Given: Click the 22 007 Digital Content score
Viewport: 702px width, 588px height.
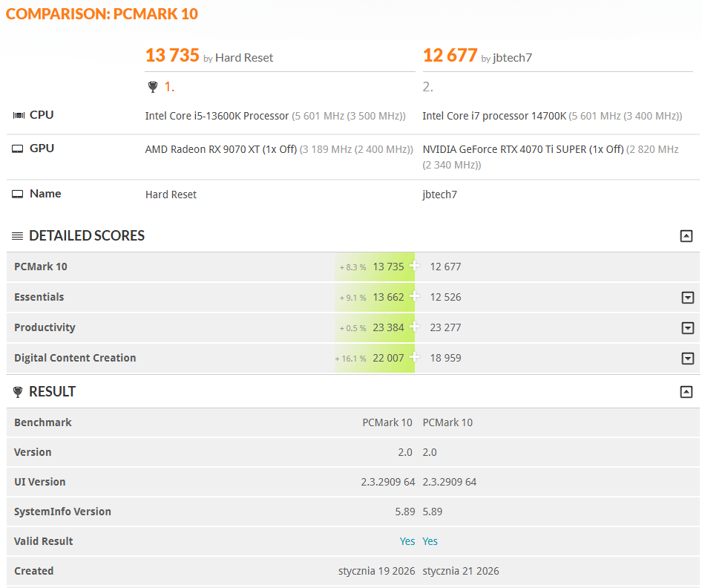Looking at the screenshot, I should [388, 358].
